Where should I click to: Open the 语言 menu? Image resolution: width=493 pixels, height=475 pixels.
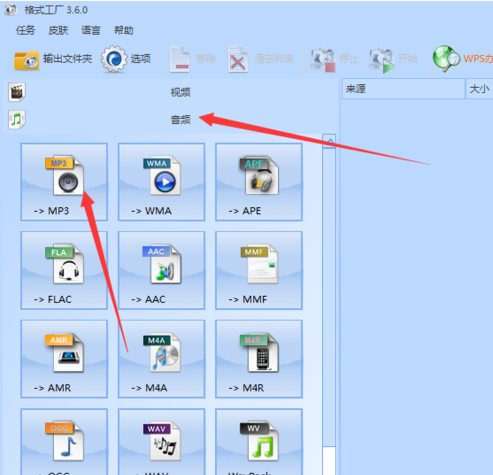[91, 30]
